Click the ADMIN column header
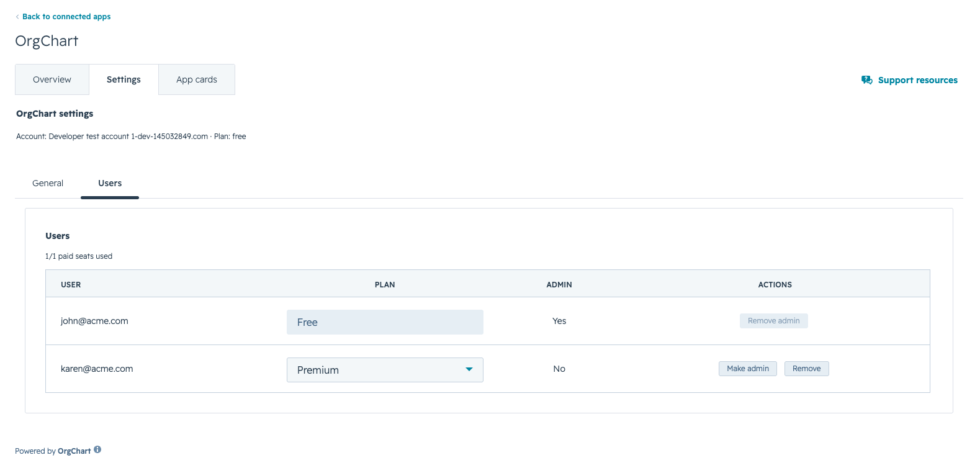This screenshot has height=468, width=980. 559,285
